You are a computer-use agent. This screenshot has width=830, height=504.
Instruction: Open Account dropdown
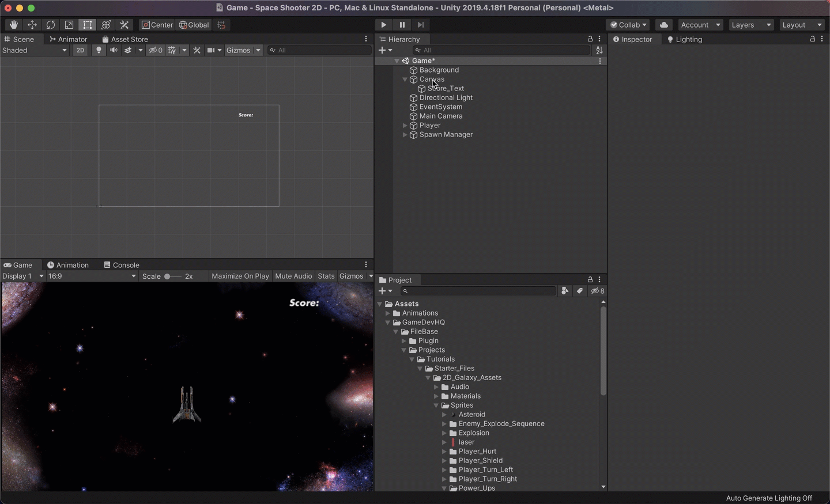click(x=700, y=25)
